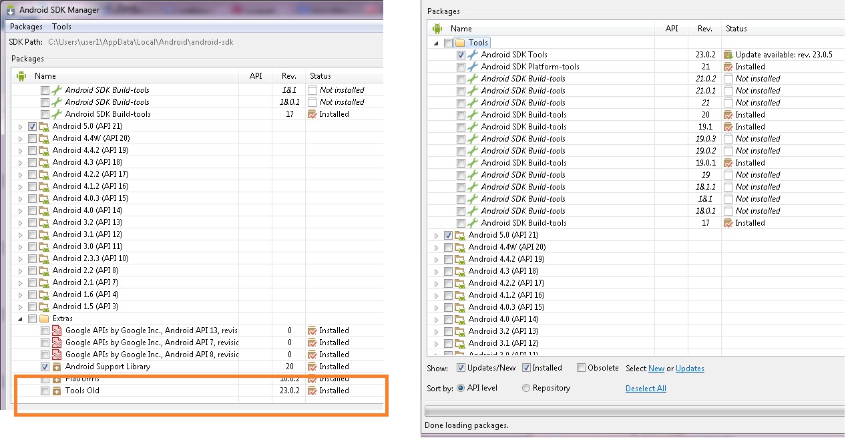
Task: Click the Android SDK Manager title bar icon
Action: [x=11, y=10]
